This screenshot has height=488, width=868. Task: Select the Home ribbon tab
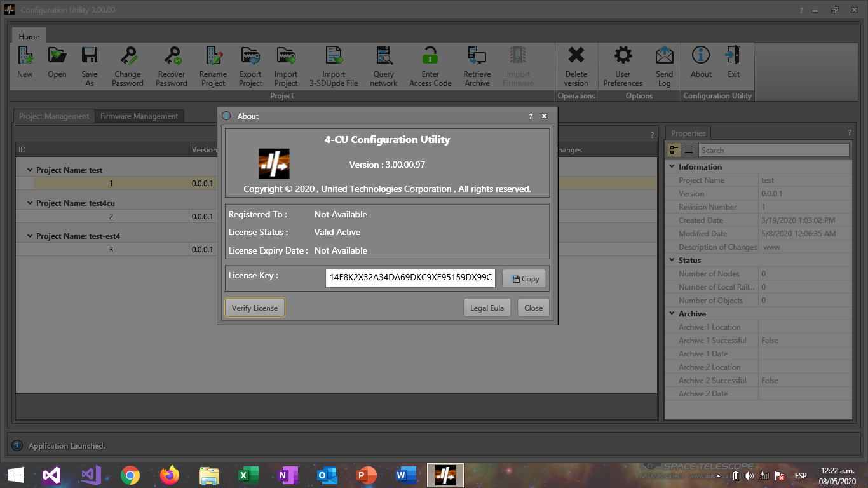point(29,36)
